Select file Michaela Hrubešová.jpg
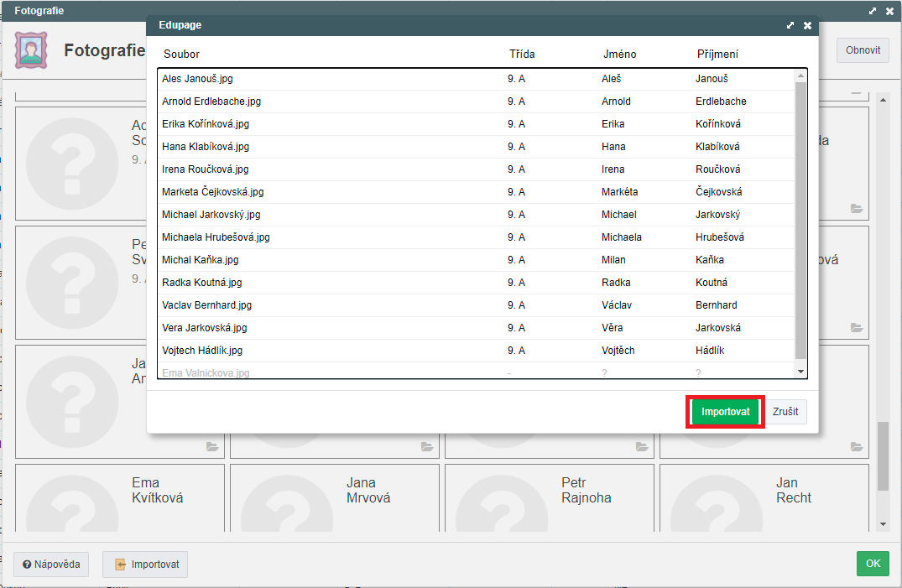The image size is (902, 588). [216, 237]
